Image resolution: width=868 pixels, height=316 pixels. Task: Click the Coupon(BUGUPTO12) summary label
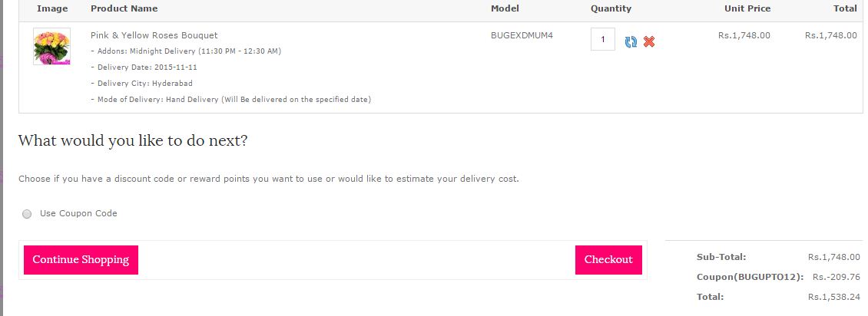750,277
